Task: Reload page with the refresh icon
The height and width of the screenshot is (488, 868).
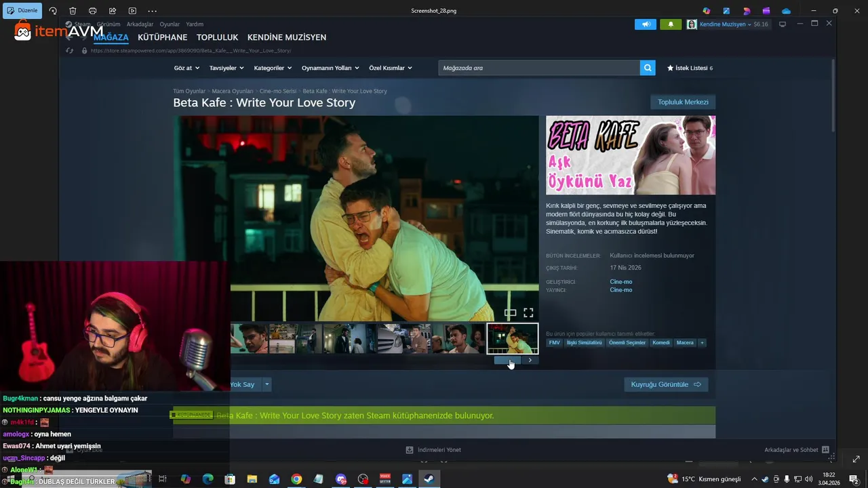Action: [x=69, y=51]
